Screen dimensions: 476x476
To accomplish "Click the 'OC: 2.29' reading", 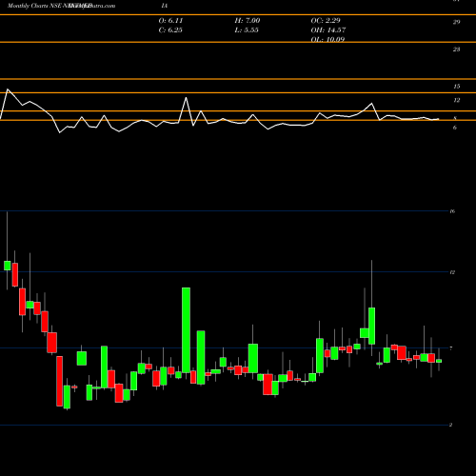I will pyautogui.click(x=326, y=20).
